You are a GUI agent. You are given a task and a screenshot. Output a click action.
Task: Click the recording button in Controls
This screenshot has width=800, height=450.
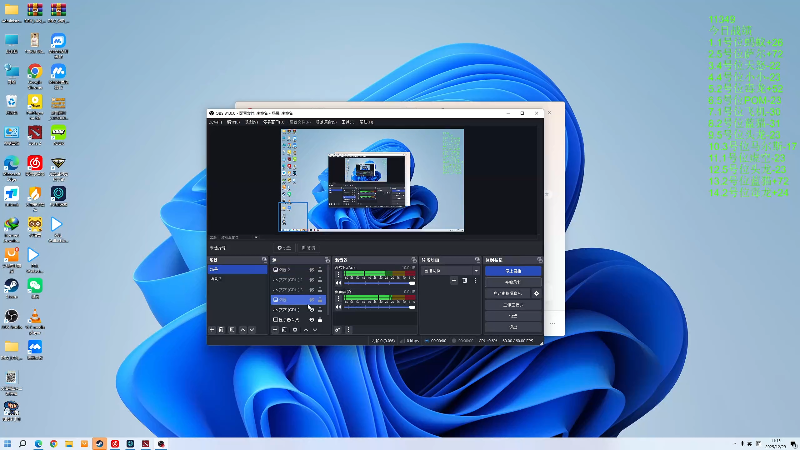pos(513,282)
